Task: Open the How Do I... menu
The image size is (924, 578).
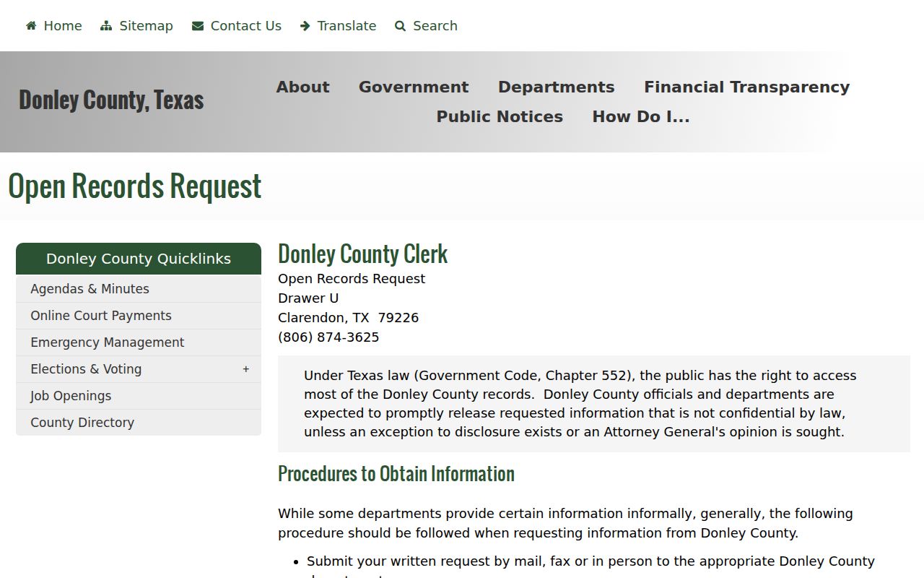Action: tap(641, 116)
